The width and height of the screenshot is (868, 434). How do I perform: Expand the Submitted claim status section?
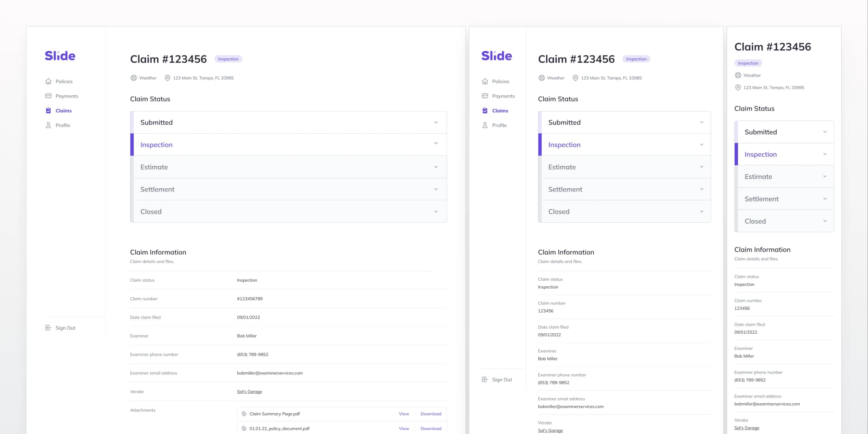pos(435,122)
